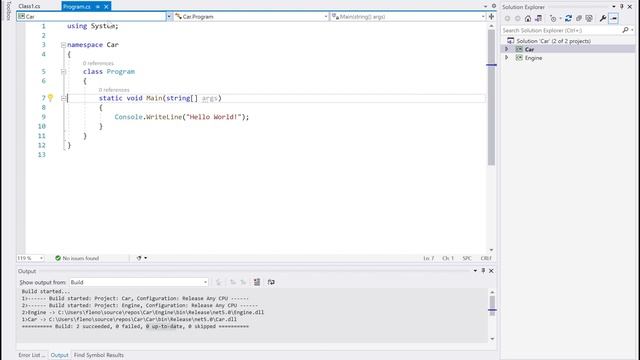The width and height of the screenshot is (640, 360).
Task: Open Output panel window position dropdown
Action: click(x=475, y=271)
